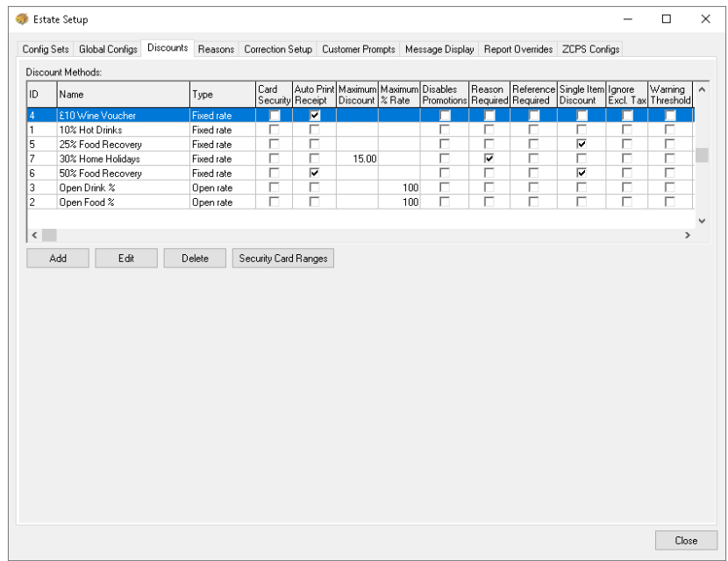The image size is (728, 561).
Task: Click the Add button
Action: coord(58,259)
